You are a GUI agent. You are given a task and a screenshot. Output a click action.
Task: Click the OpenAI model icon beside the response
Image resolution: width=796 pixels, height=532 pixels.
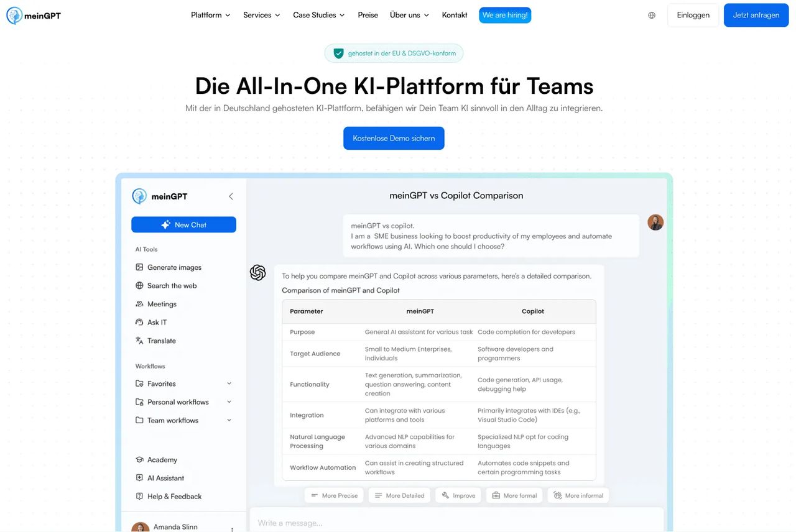tap(258, 273)
